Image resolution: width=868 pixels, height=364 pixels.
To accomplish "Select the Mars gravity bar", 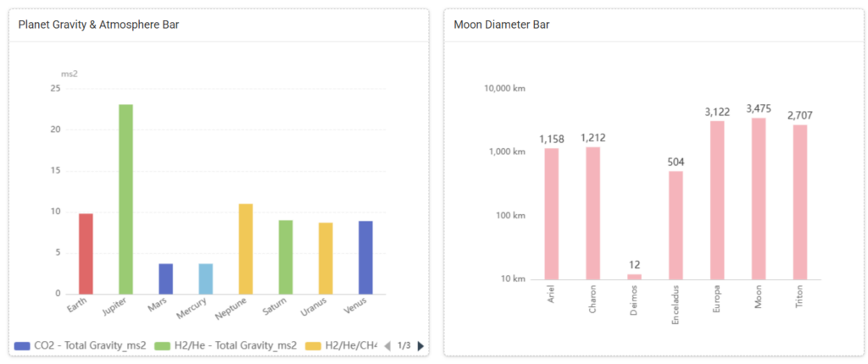I will pyautogui.click(x=166, y=279).
